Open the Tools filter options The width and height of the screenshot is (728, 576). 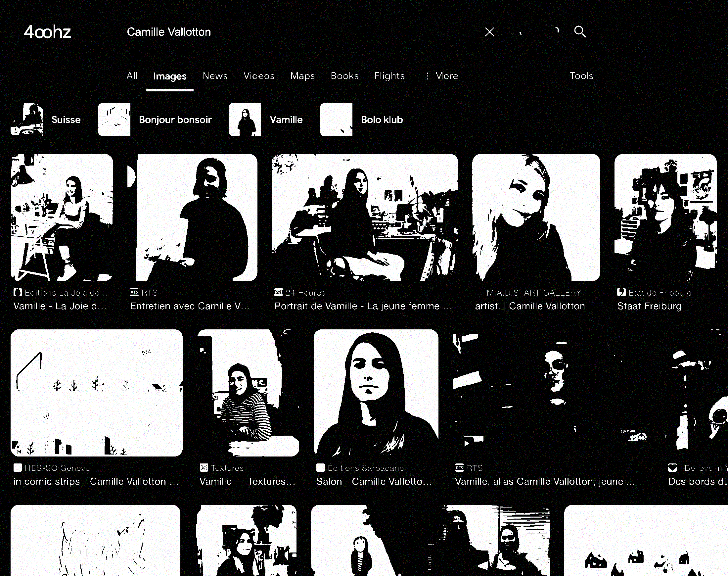(x=581, y=76)
